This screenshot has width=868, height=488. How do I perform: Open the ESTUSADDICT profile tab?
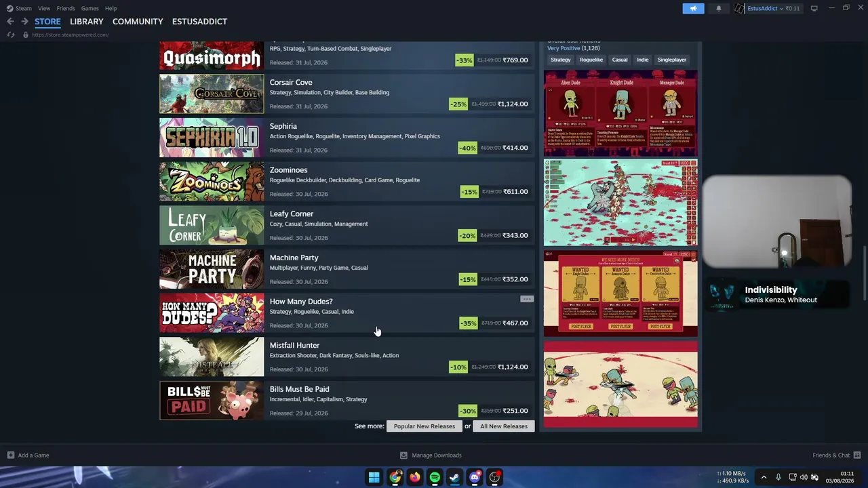click(x=199, y=22)
